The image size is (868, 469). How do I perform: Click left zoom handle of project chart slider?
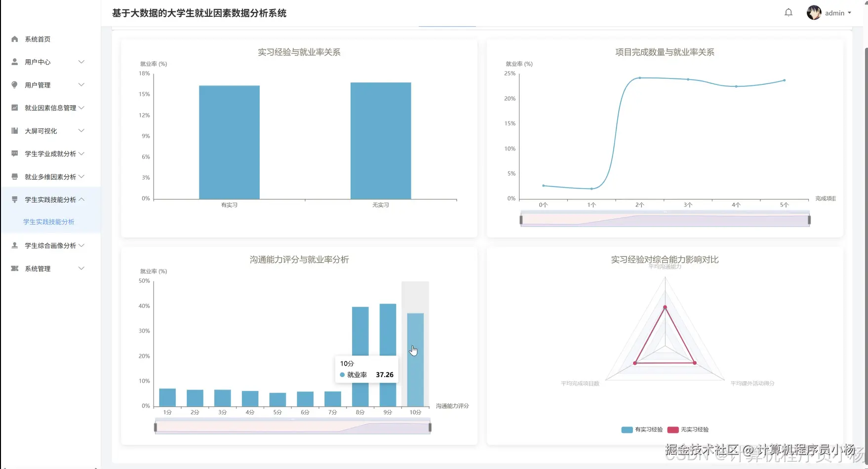(x=521, y=220)
